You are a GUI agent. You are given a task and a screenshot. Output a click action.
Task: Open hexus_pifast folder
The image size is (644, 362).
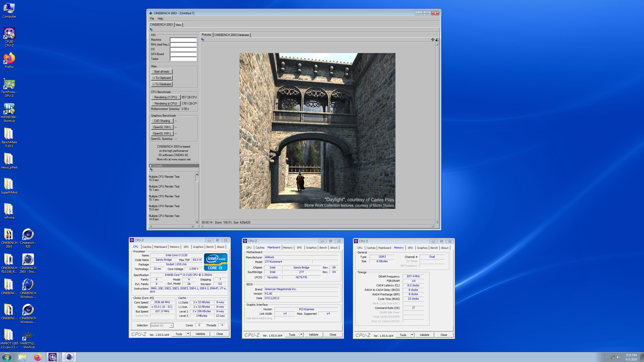click(9, 161)
